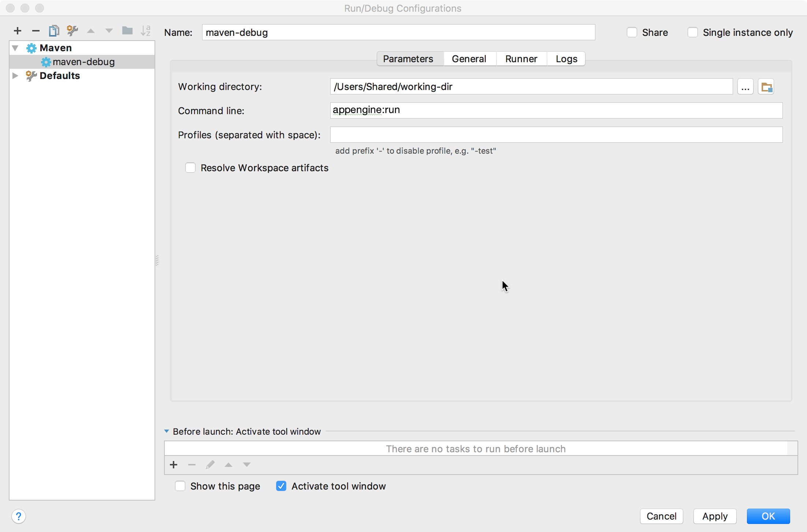Image resolution: width=807 pixels, height=532 pixels.
Task: Click the remove configuration icon
Action: pos(36,31)
